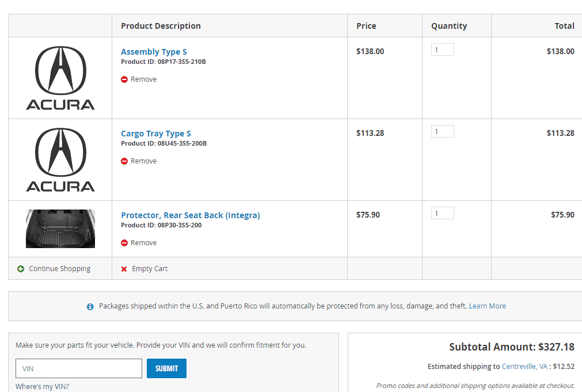Select quantity field for Assembly Type S
The width and height of the screenshot is (582, 392).
(442, 50)
